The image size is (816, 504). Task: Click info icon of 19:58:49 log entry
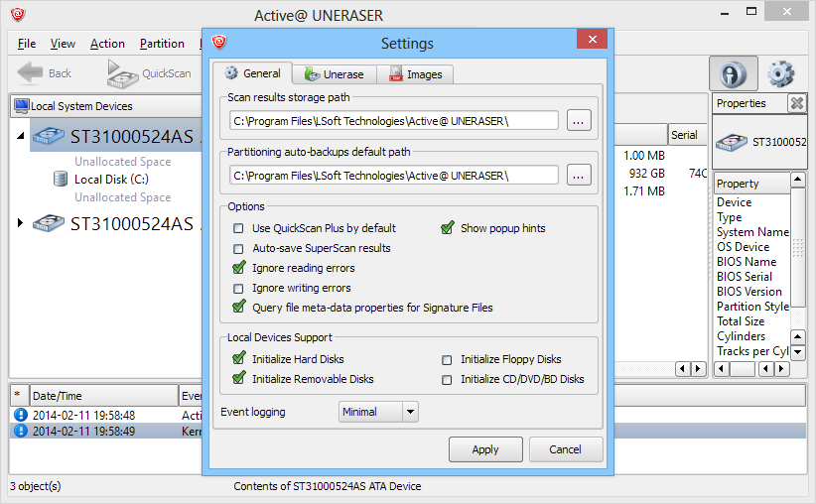click(20, 432)
